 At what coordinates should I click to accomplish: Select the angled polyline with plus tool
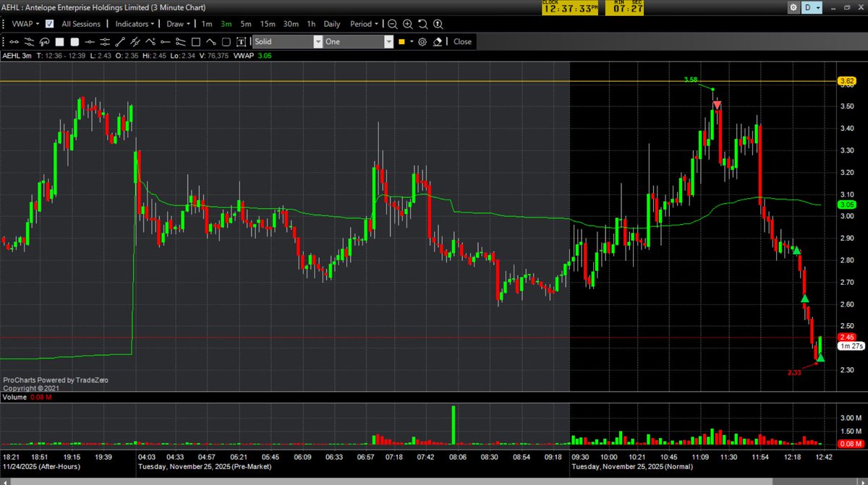150,42
